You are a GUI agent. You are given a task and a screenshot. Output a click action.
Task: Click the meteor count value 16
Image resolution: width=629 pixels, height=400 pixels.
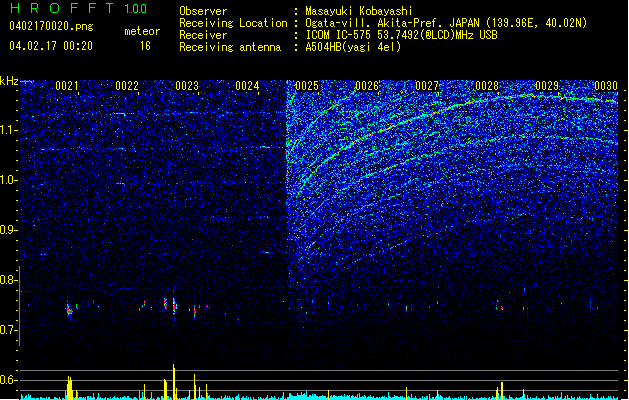tap(145, 46)
